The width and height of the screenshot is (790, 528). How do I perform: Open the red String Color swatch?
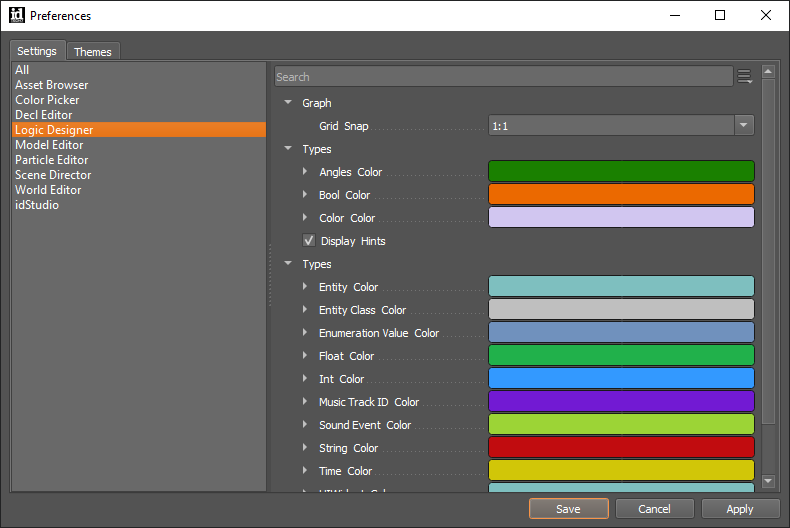point(621,447)
